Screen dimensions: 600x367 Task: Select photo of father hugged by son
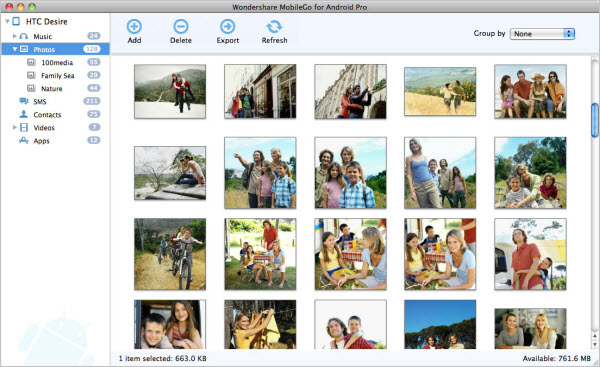(351, 324)
